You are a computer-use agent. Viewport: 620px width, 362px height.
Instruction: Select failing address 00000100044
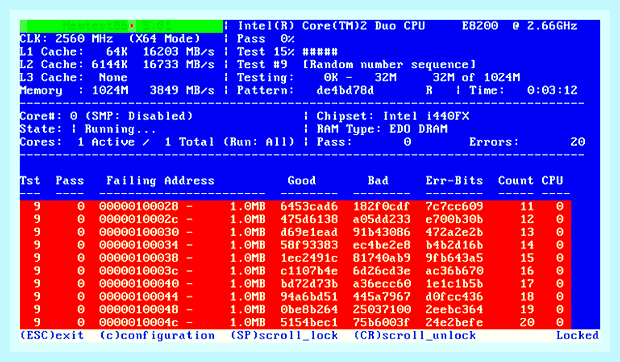(139, 297)
